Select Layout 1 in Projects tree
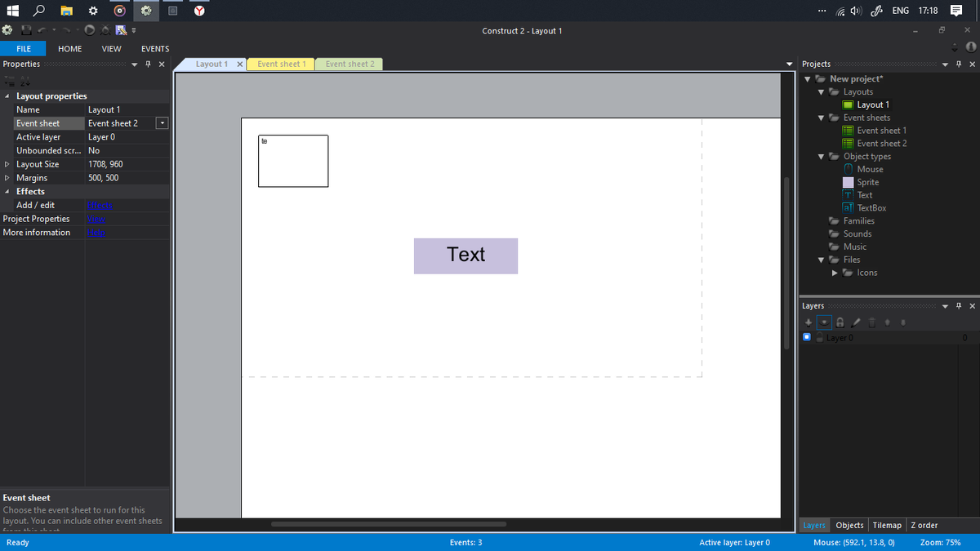 (x=866, y=104)
